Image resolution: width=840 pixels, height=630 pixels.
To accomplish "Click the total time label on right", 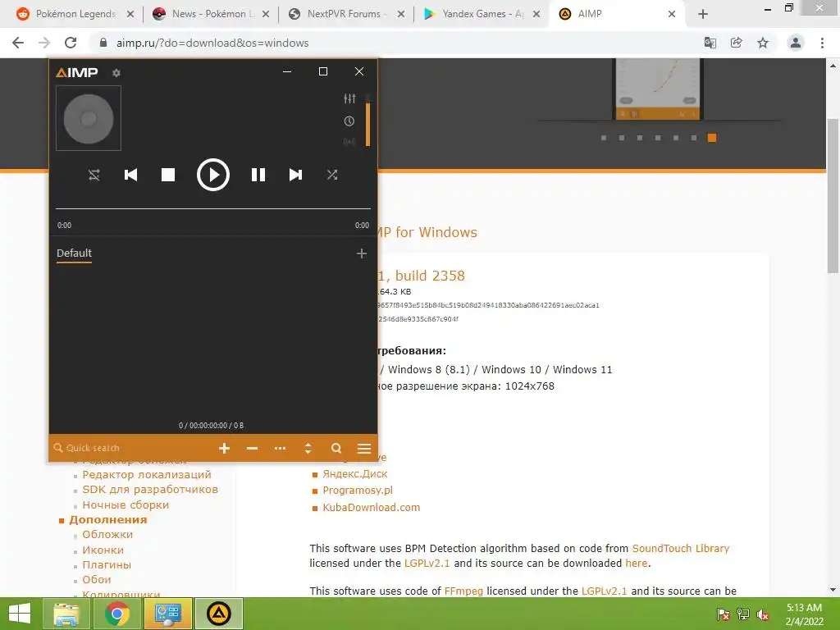I will coord(362,226).
